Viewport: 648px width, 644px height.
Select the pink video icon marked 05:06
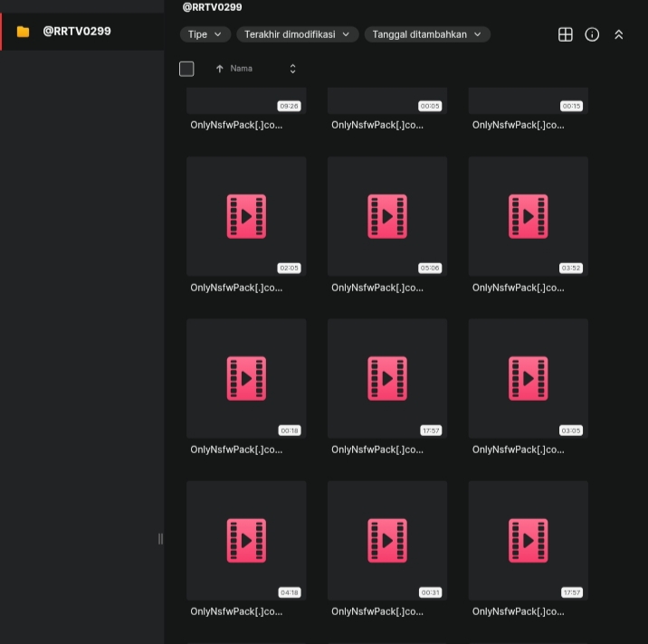[x=387, y=216]
